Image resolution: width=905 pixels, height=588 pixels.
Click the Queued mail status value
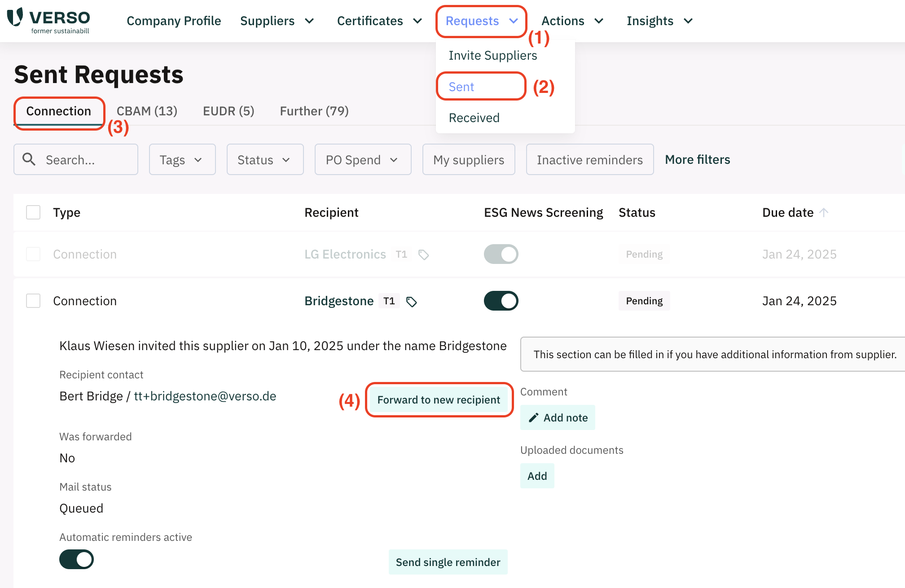pos(81,508)
